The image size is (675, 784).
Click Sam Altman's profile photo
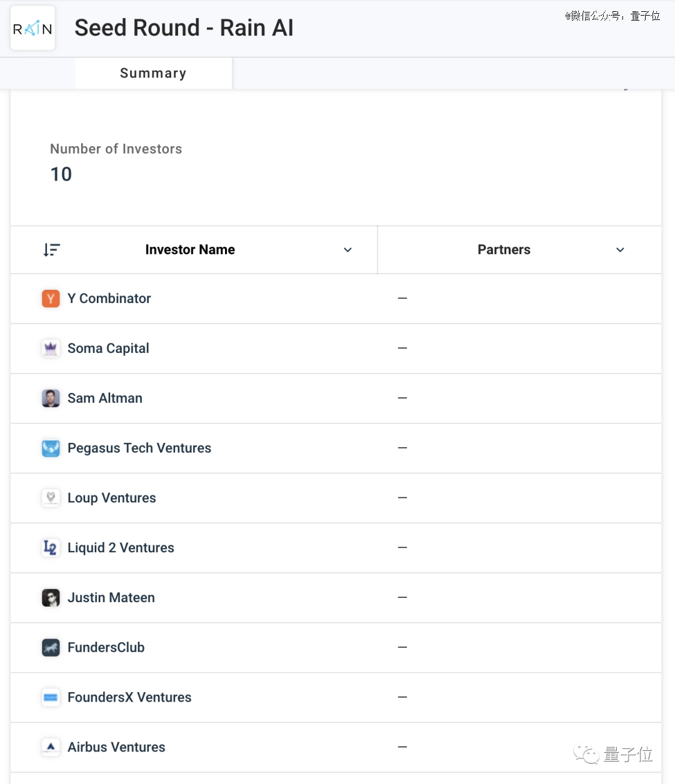51,399
